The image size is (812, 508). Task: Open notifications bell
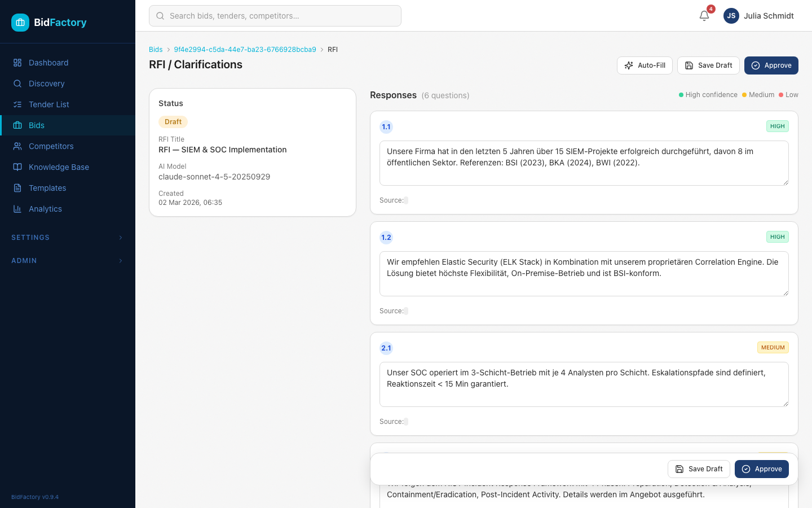click(704, 16)
